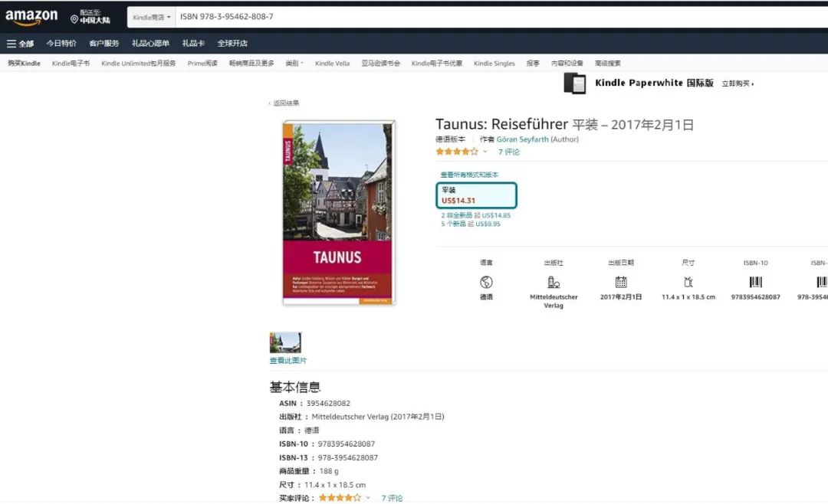Select 内容和设备 tab
The image size is (828, 504).
(x=567, y=64)
